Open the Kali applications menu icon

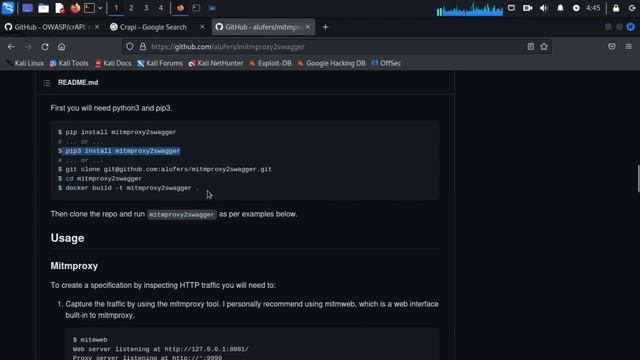point(8,8)
